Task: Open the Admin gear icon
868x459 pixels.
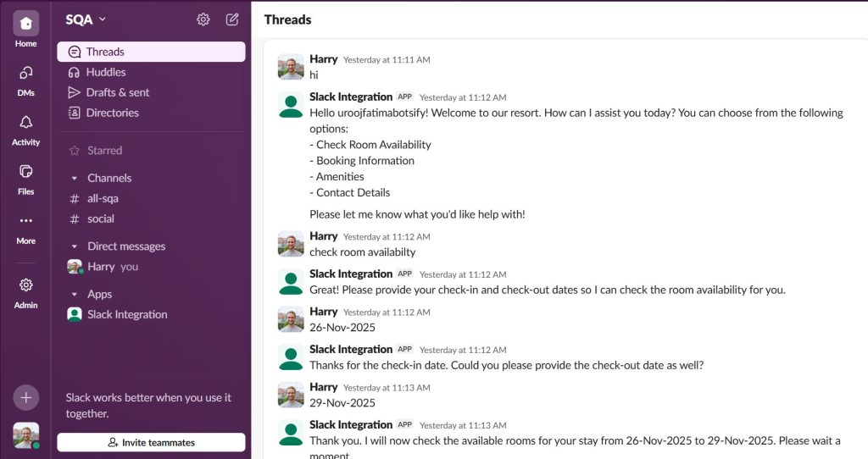Action: 25,285
